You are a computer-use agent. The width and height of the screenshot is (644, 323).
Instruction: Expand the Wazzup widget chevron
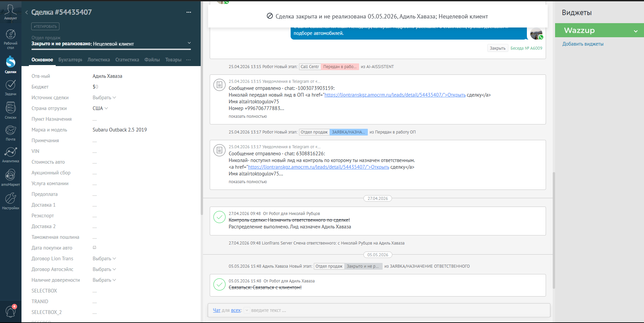click(x=636, y=31)
